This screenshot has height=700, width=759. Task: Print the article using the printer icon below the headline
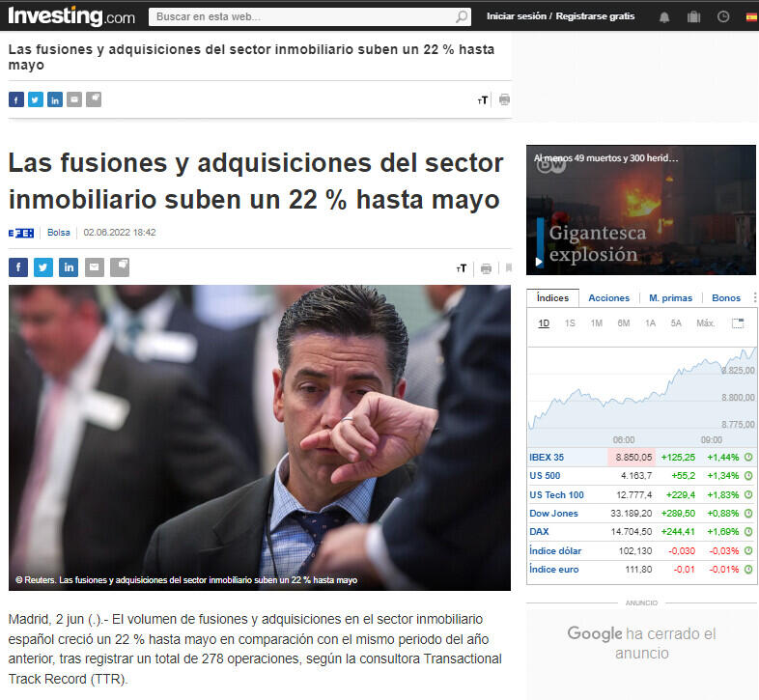(486, 268)
